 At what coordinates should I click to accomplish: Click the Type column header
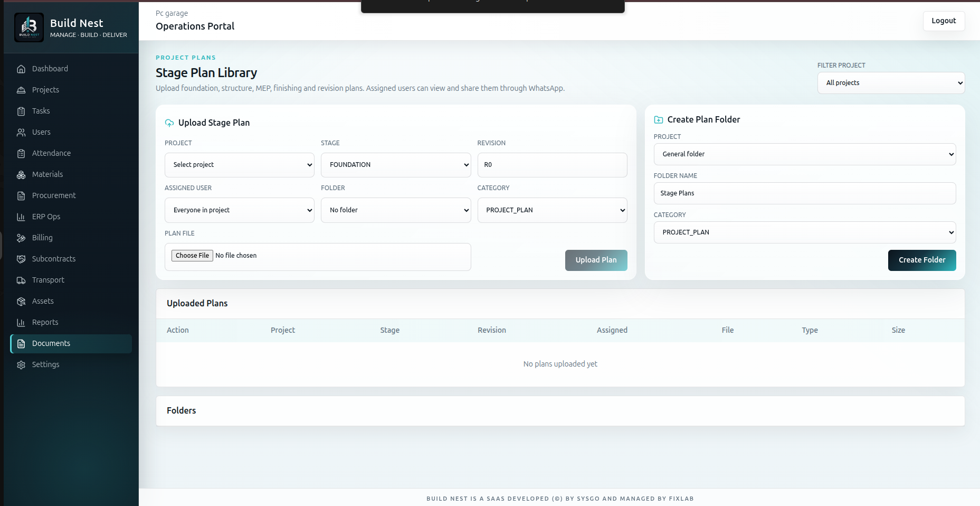tap(810, 330)
